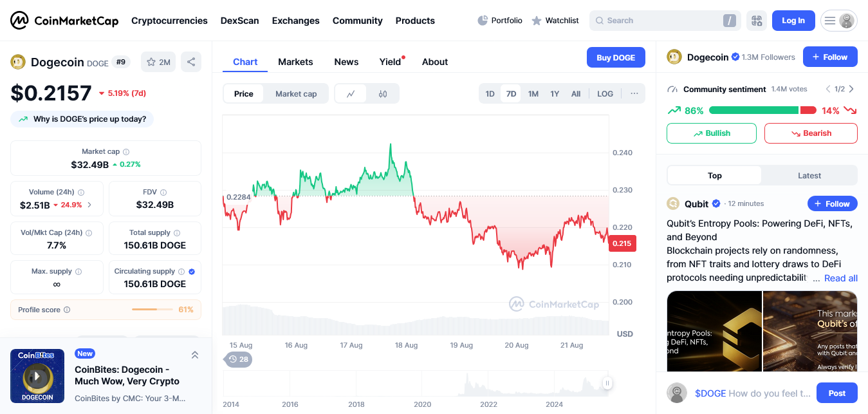Image resolution: width=868 pixels, height=414 pixels.
Task: Expand Qubit post with Read all
Action: coord(841,278)
